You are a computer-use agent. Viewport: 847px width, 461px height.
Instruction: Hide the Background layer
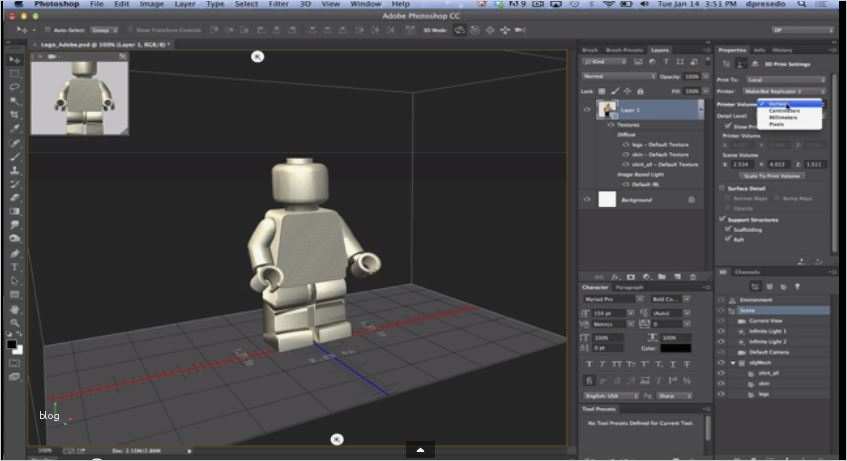589,200
